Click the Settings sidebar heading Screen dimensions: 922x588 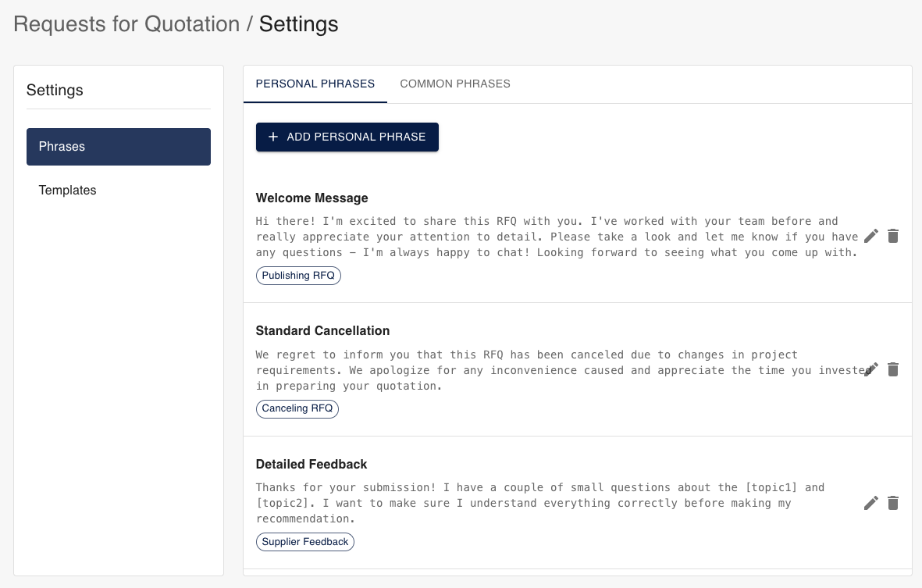[55, 90]
